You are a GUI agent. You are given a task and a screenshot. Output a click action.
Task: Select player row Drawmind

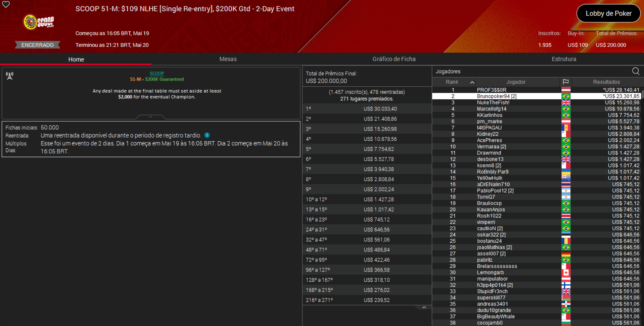[x=536, y=153]
